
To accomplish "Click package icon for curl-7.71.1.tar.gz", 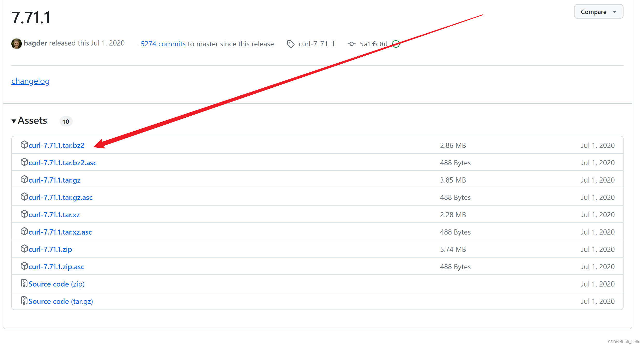I will click(x=24, y=179).
